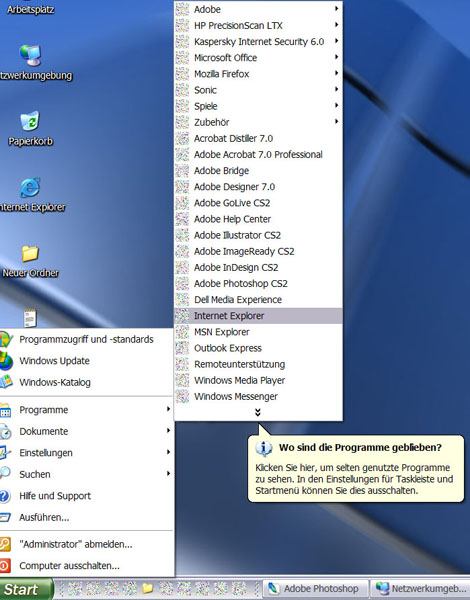
Task: Open the Dokumente menu entry
Action: click(x=86, y=431)
